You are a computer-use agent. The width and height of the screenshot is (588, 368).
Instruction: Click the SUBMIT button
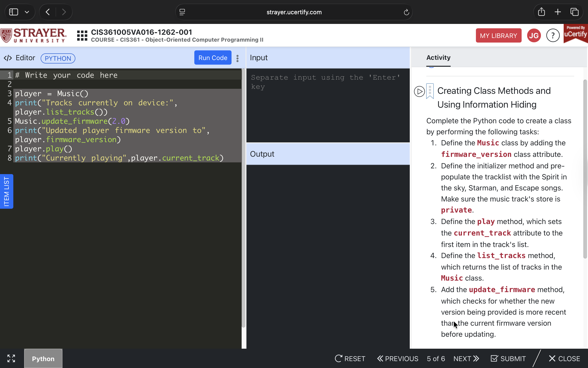tap(508, 359)
